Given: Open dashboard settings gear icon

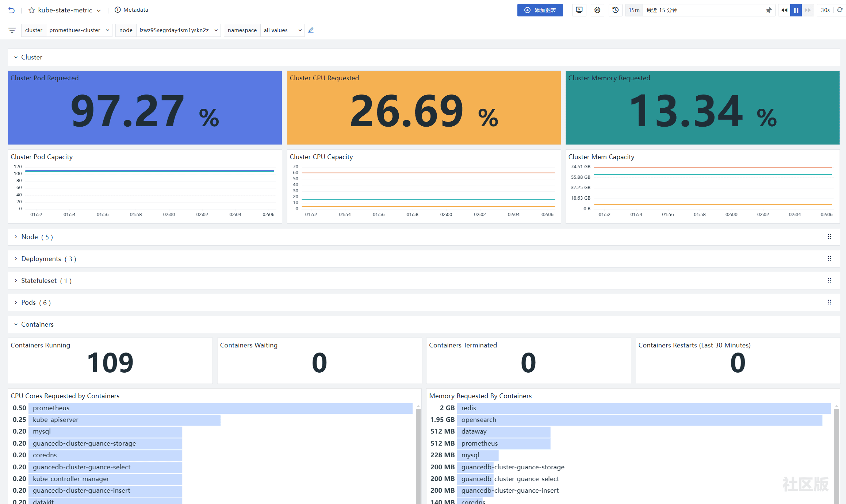Looking at the screenshot, I should [x=597, y=10].
